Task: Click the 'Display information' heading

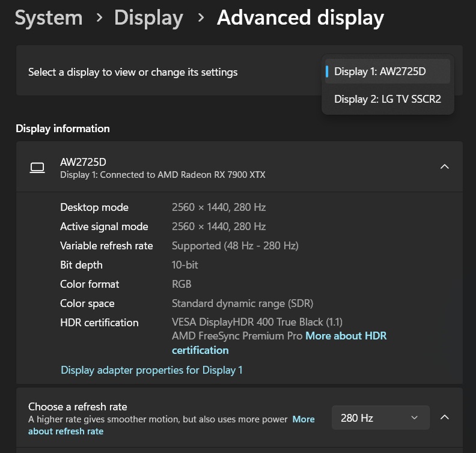Action: click(x=63, y=129)
